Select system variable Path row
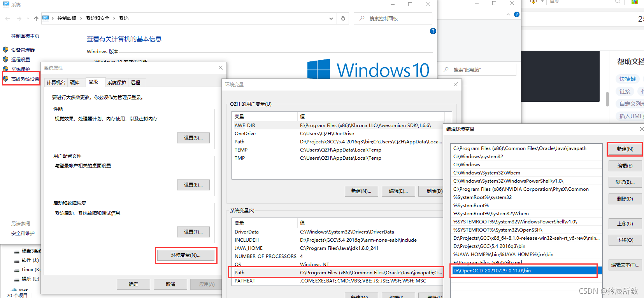 pyautogui.click(x=338, y=272)
